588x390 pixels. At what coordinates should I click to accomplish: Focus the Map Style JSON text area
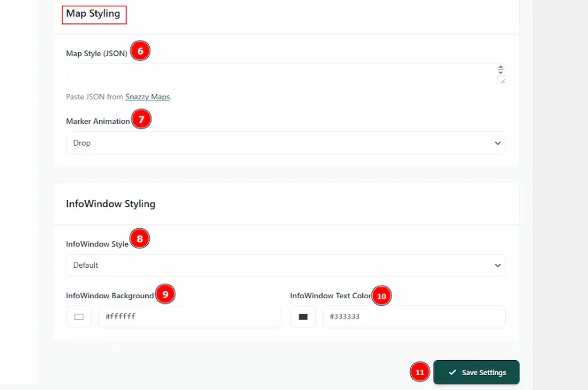click(x=280, y=74)
